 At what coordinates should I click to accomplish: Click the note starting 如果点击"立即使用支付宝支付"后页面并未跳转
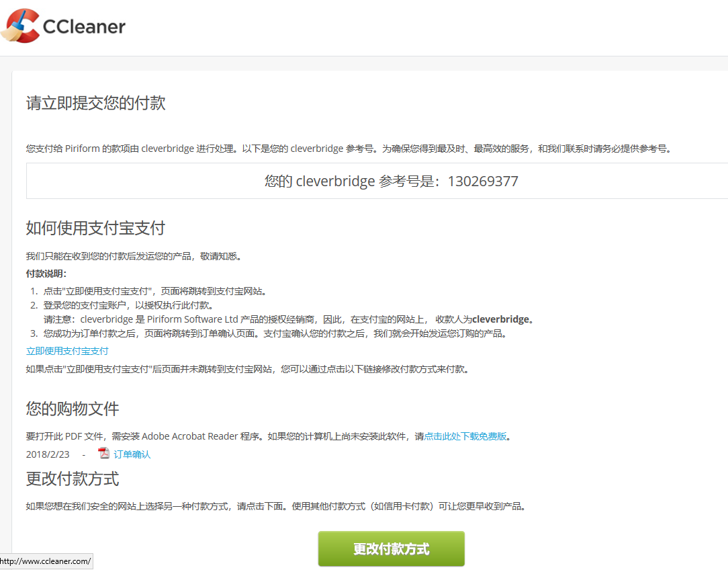[x=248, y=369]
